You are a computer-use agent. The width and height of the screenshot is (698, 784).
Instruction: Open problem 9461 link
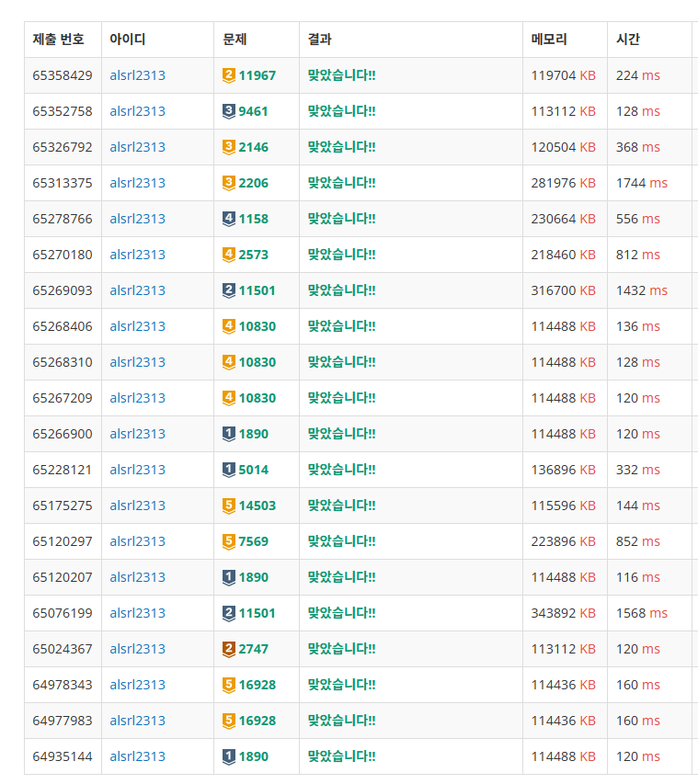[x=253, y=111]
